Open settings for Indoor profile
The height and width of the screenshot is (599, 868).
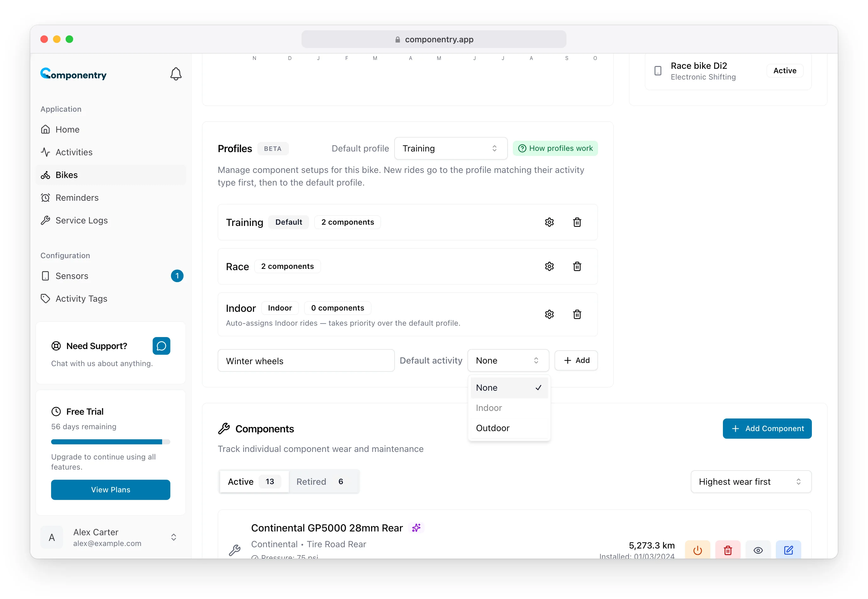click(549, 315)
